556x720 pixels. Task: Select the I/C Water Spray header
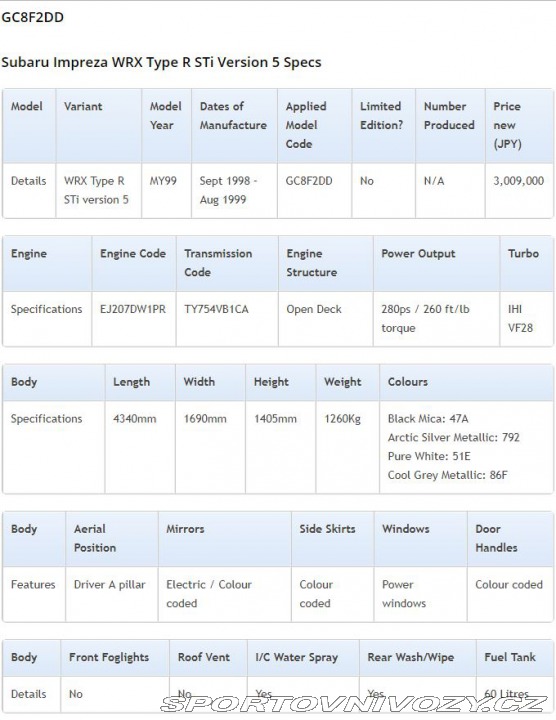(296, 657)
